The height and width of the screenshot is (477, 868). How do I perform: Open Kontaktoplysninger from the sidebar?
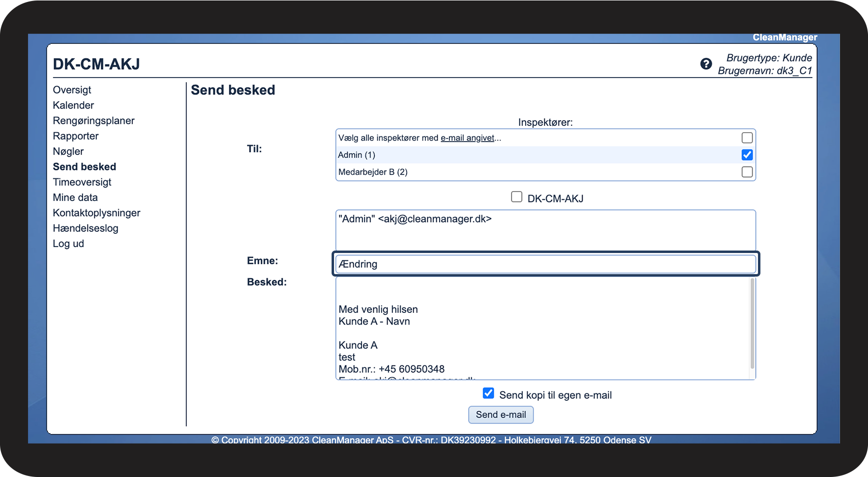96,213
